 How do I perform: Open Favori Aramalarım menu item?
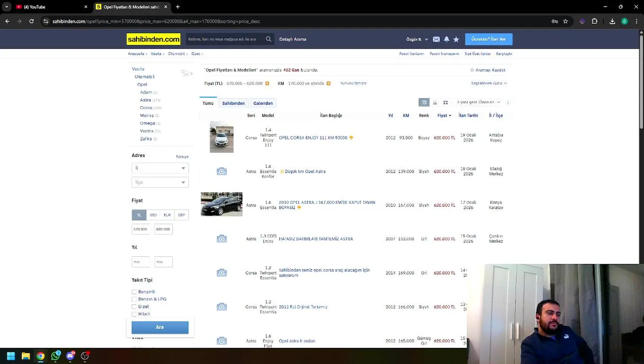point(444,54)
